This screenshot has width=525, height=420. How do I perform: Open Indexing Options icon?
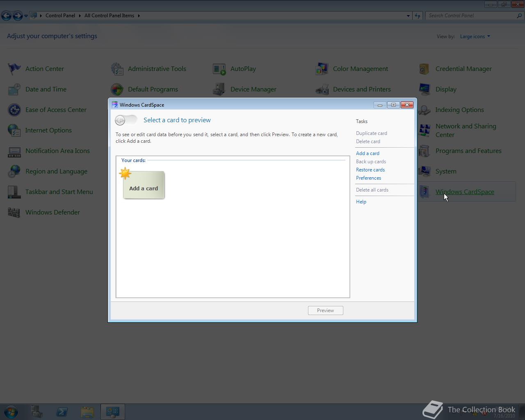point(425,110)
